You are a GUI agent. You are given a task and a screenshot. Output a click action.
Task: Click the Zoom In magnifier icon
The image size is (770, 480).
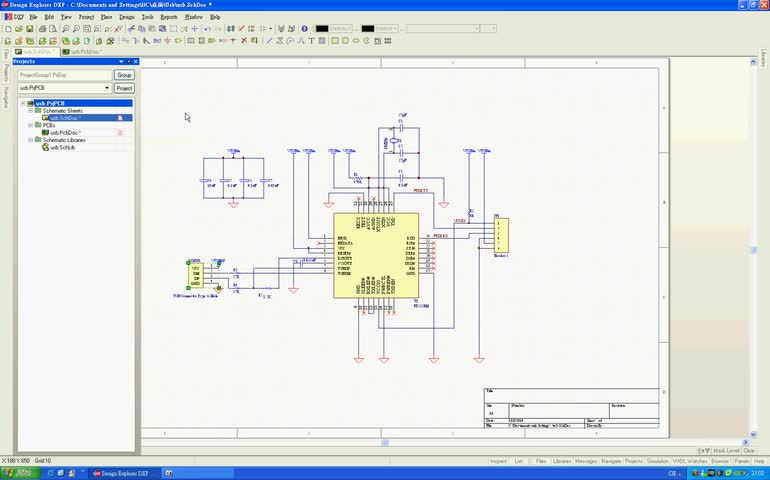pyautogui.click(x=65, y=29)
